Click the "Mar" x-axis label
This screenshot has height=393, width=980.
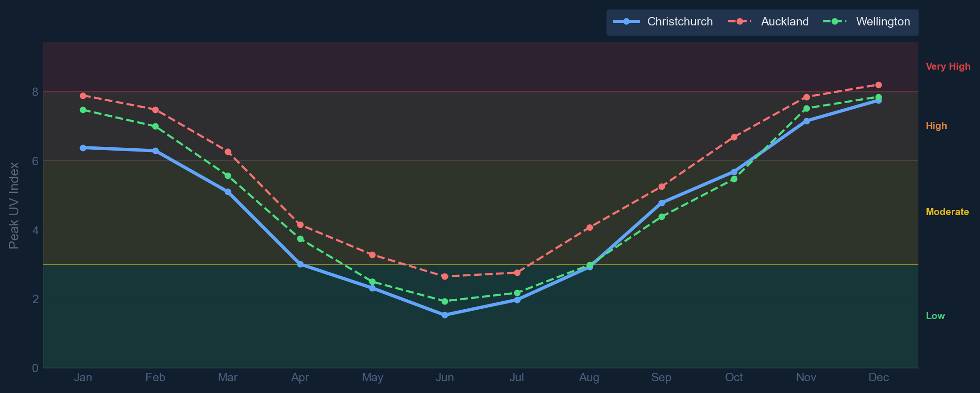point(228,377)
